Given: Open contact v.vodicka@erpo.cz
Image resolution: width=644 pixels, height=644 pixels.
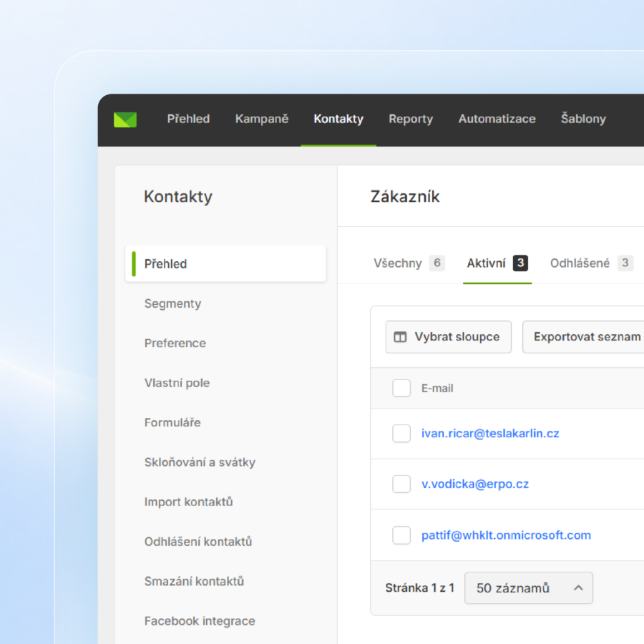Looking at the screenshot, I should point(475,484).
